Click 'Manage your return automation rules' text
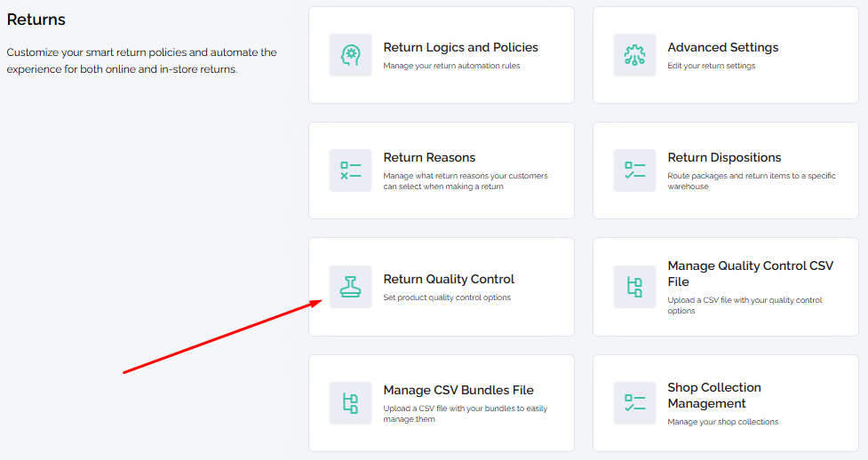The image size is (868, 460). 451,66
